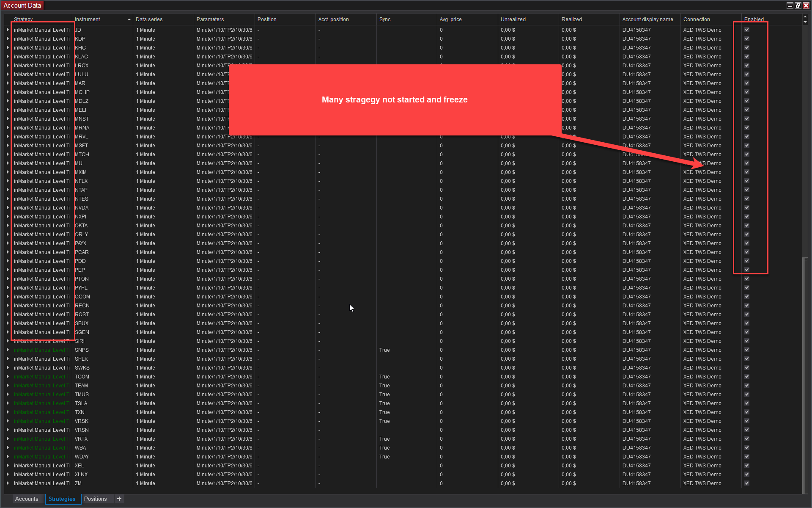The width and height of the screenshot is (812, 508).
Task: Disable the ZM strategy's Enabled checkbox
Action: pyautogui.click(x=747, y=483)
